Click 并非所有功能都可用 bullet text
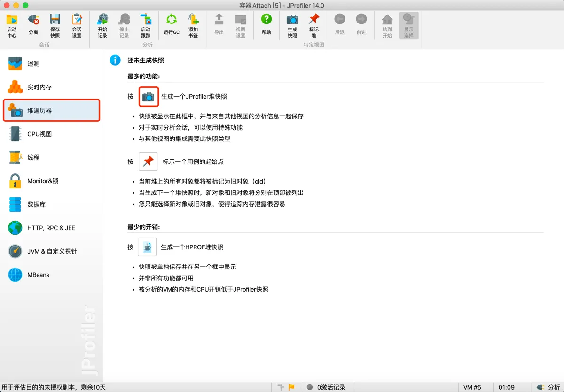Screen dimensions: 564x392 pyautogui.click(x=166, y=278)
